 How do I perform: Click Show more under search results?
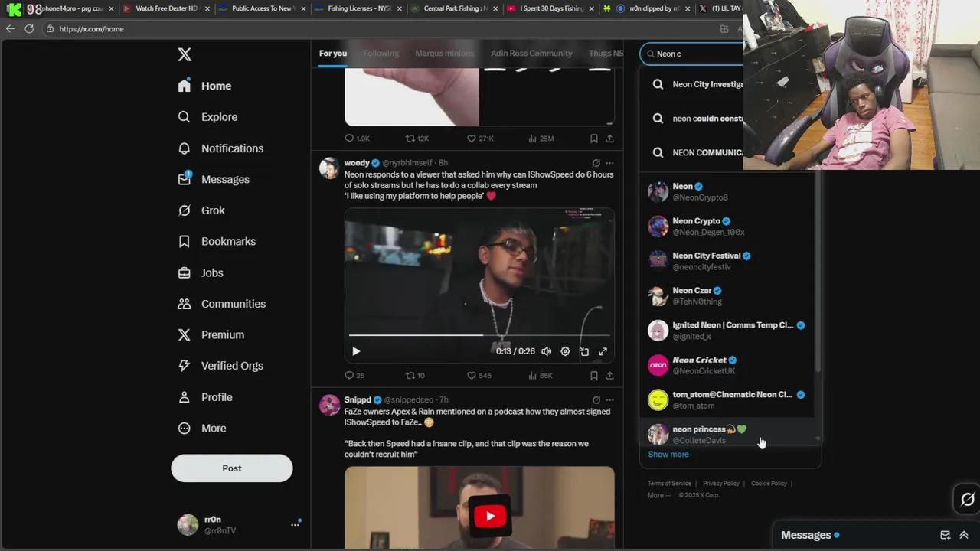click(x=668, y=455)
